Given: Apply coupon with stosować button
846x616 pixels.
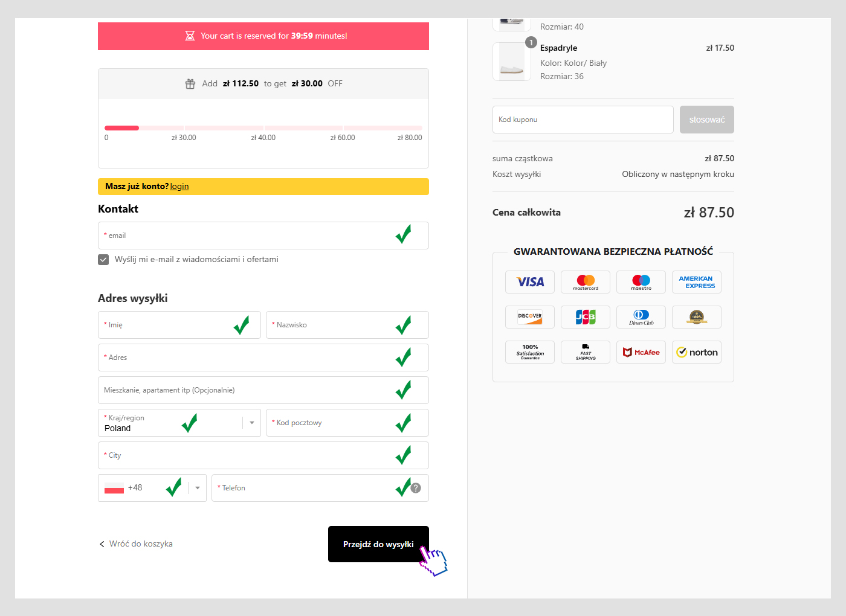Looking at the screenshot, I should [706, 120].
